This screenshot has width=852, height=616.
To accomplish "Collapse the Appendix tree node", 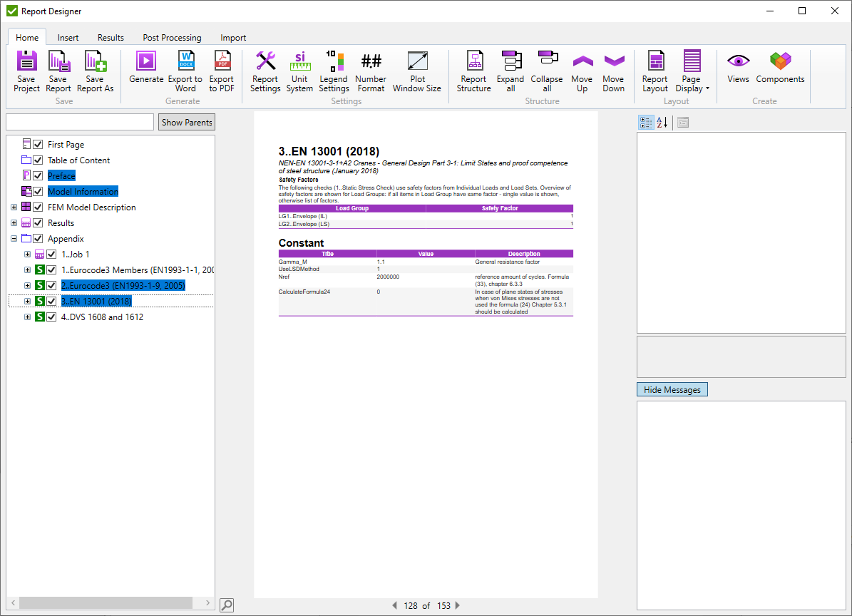I will (14, 238).
